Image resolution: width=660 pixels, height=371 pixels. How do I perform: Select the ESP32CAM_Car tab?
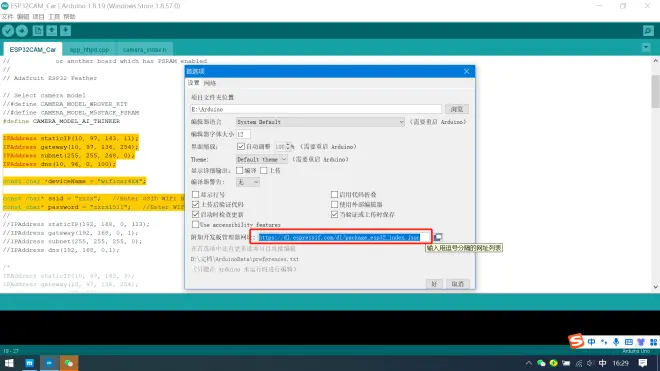(x=33, y=49)
